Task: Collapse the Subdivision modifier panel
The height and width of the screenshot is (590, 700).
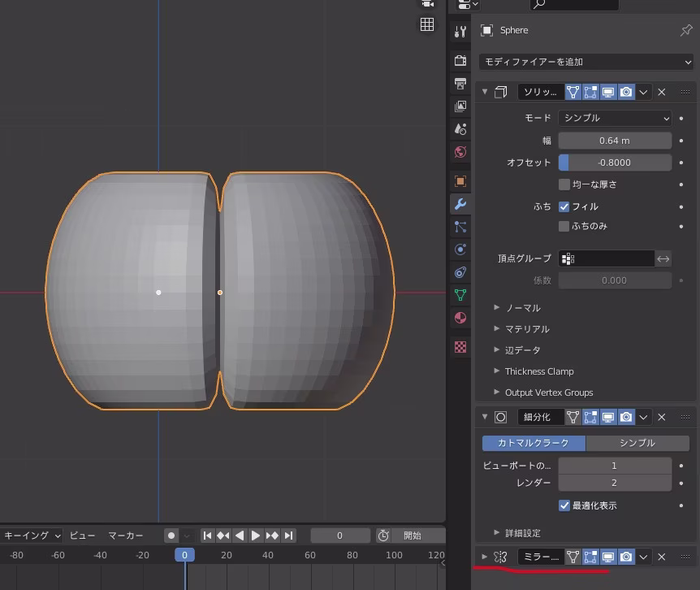Action: (485, 417)
